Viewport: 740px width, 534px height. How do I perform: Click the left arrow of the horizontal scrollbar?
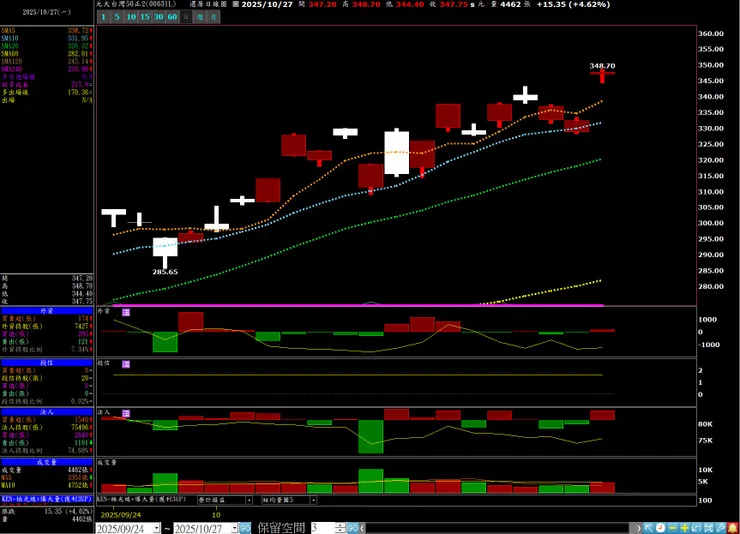tap(362, 528)
